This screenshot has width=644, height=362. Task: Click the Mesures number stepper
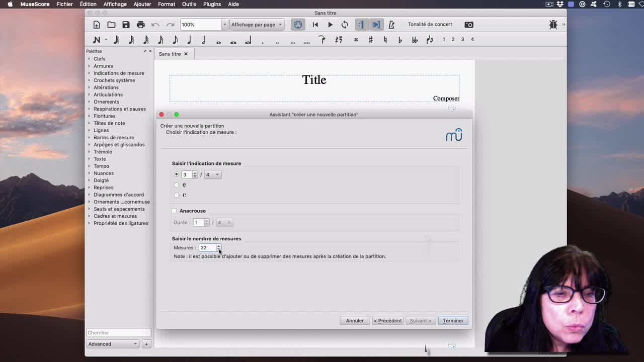pos(218,247)
